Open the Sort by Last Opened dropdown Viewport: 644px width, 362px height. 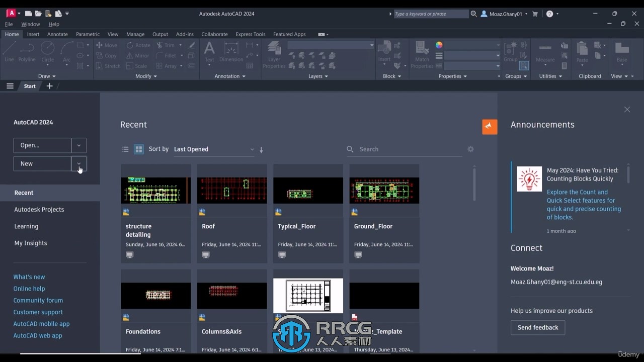[214, 149]
